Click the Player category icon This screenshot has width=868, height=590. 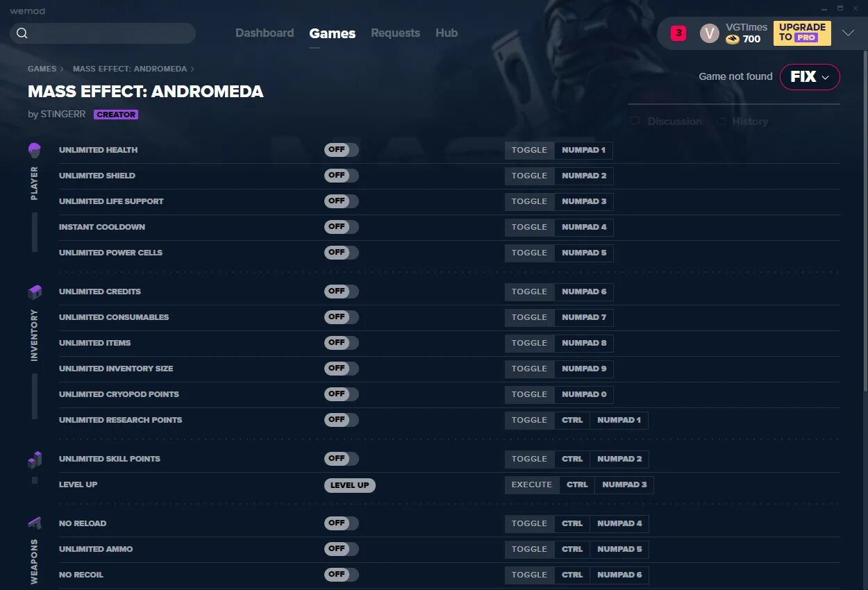(35, 150)
